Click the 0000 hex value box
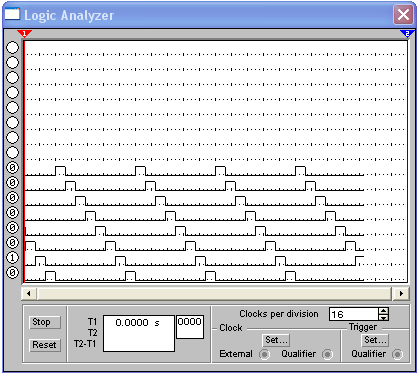 [x=190, y=327]
